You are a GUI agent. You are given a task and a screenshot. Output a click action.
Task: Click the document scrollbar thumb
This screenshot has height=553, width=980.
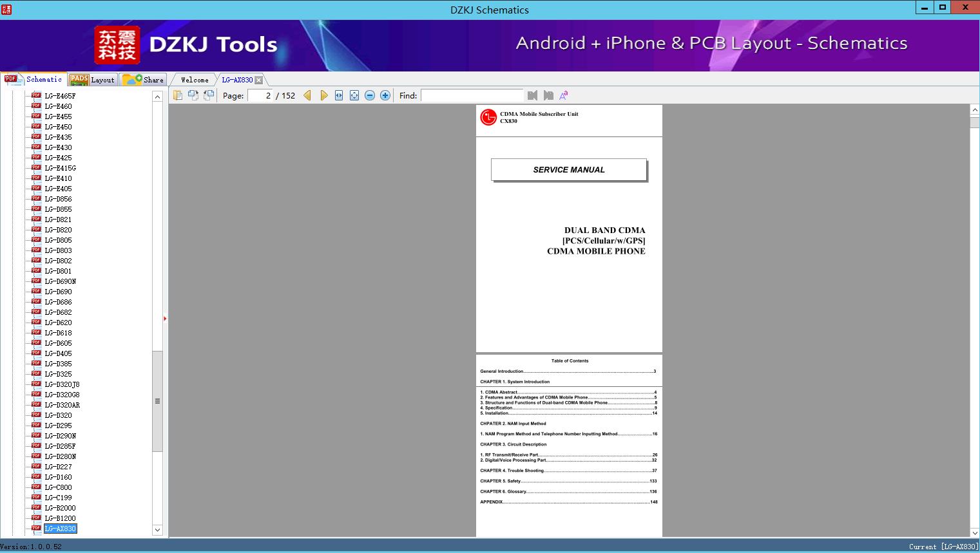pyautogui.click(x=975, y=121)
